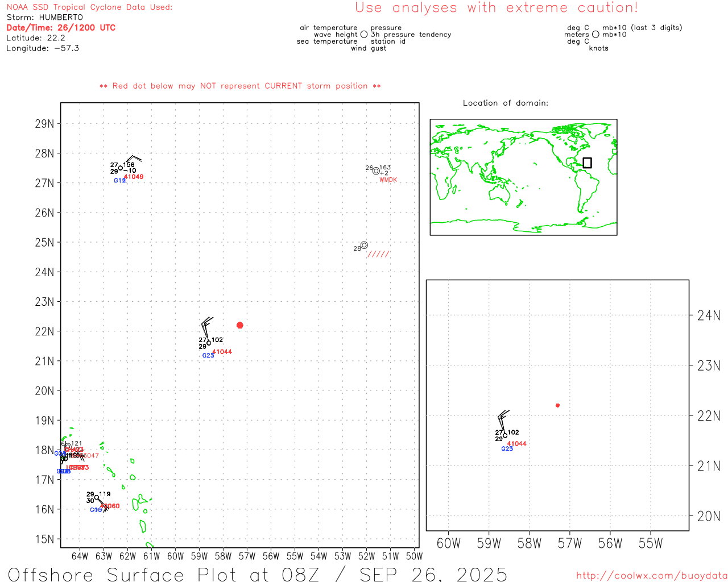Click red station label 41044 on main map
Image resolution: width=728 pixels, height=582 pixels.
(x=222, y=352)
